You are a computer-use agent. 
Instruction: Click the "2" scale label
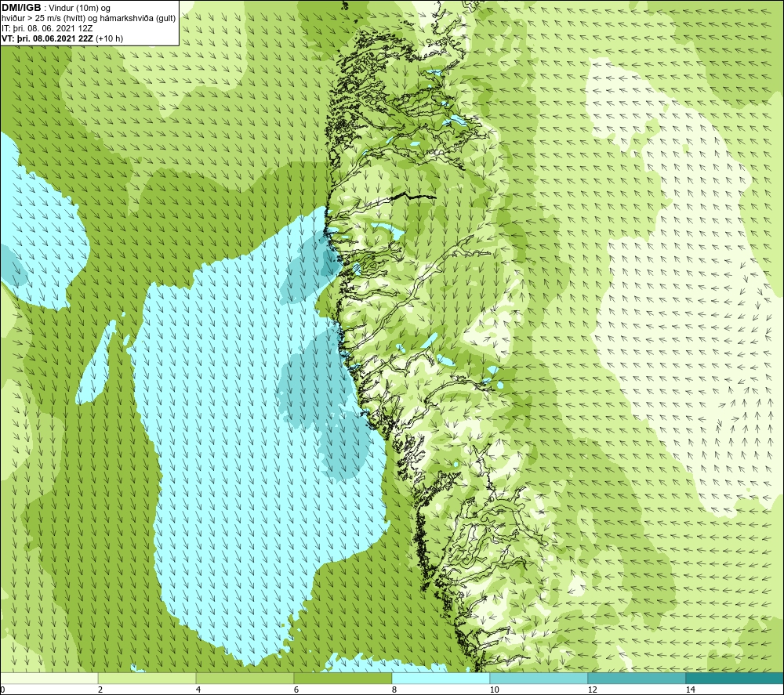click(x=100, y=690)
